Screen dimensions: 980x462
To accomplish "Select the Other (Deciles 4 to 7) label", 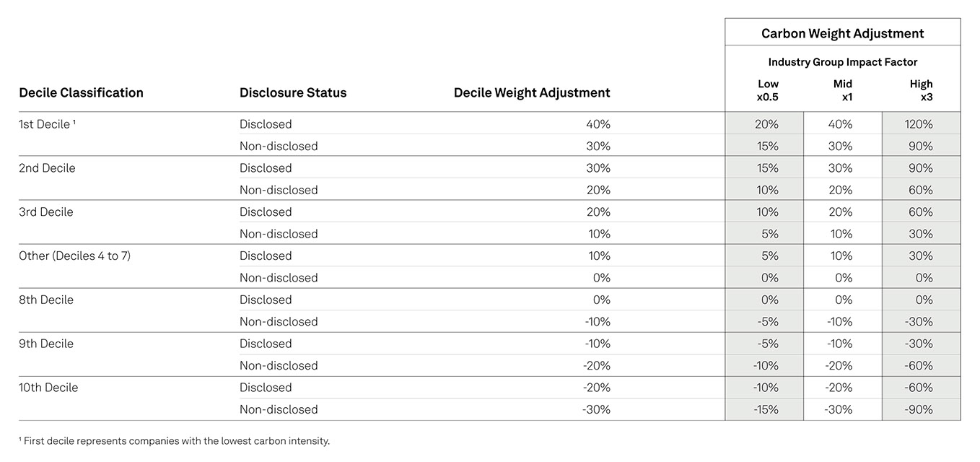I will point(74,256).
